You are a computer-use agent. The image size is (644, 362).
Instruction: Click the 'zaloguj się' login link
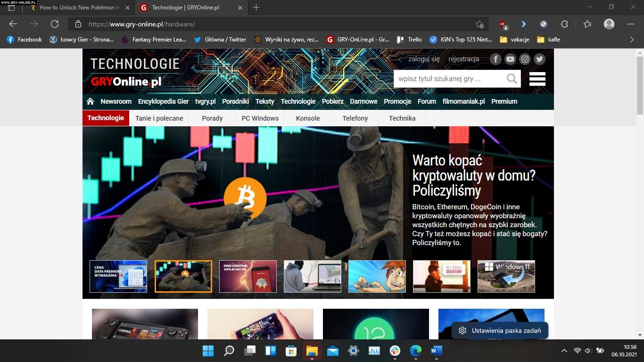[x=424, y=59]
